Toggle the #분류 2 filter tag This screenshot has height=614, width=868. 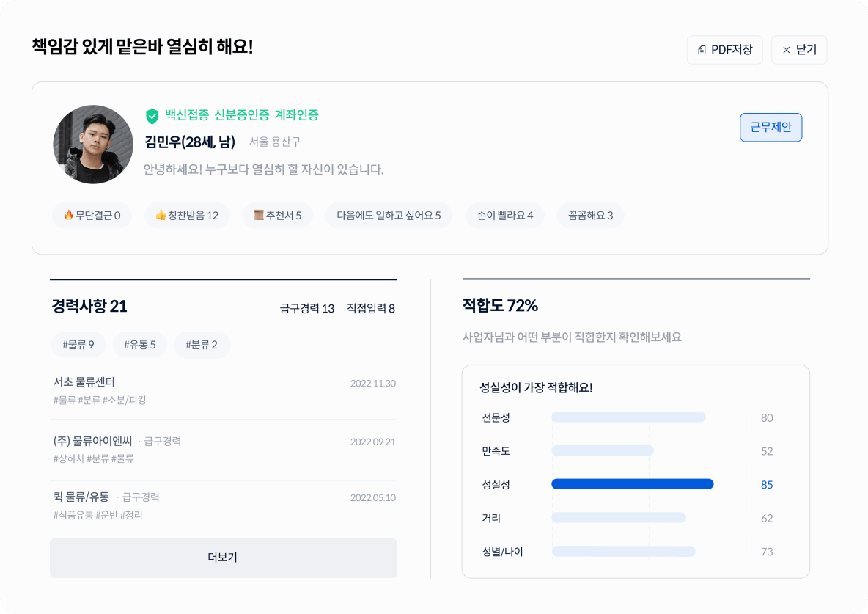202,345
